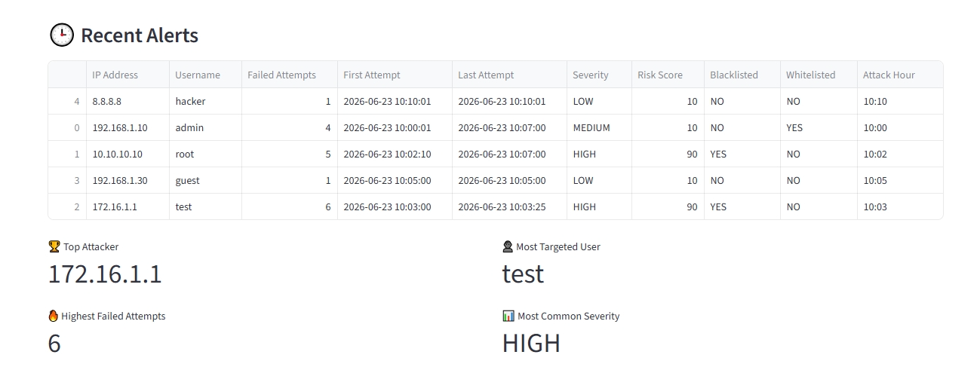Sort table by IP Address column header
The image size is (980, 367).
127,75
